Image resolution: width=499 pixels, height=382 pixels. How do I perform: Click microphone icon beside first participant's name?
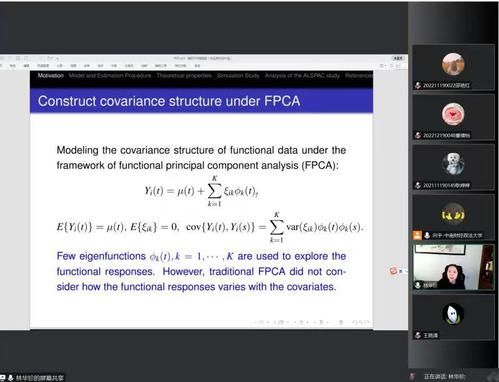click(x=418, y=85)
